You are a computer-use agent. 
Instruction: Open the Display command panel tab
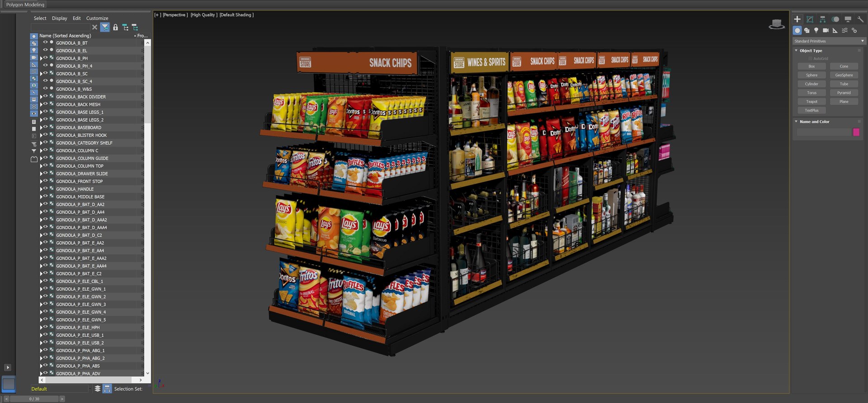tap(848, 19)
